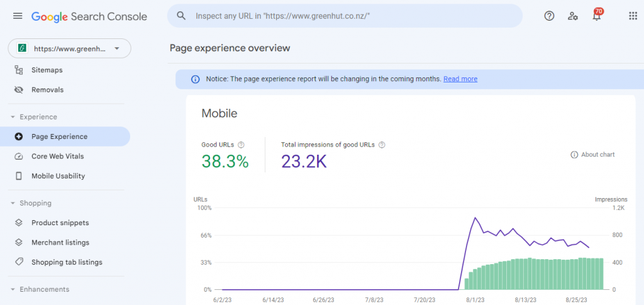Click the 8/25/23 date label on chart
This screenshot has height=305, width=644.
pyautogui.click(x=577, y=300)
